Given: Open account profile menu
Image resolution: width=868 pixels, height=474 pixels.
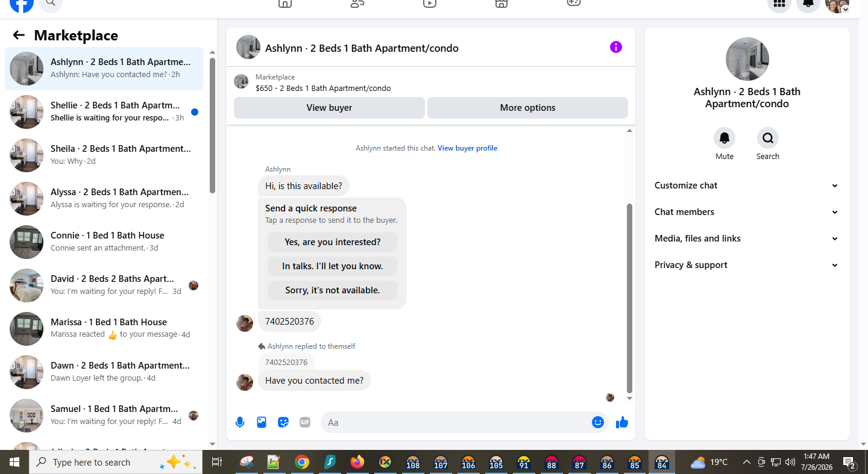Looking at the screenshot, I should pyautogui.click(x=837, y=4).
